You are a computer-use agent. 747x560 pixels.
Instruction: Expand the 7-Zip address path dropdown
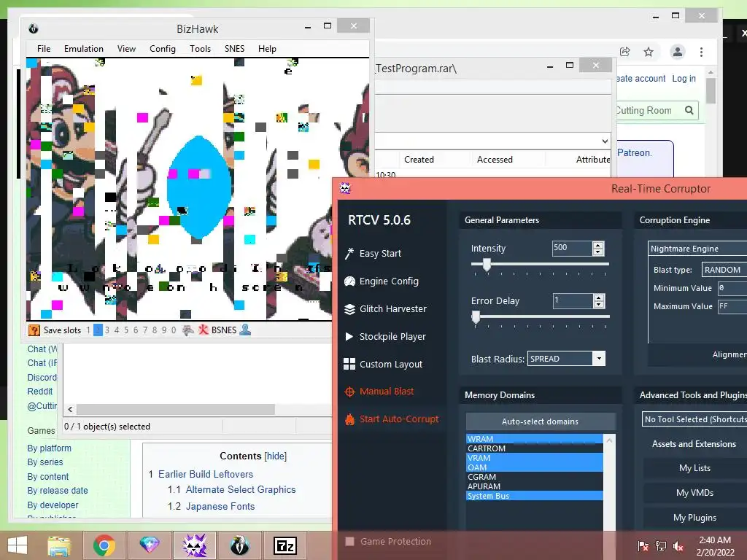605,141
